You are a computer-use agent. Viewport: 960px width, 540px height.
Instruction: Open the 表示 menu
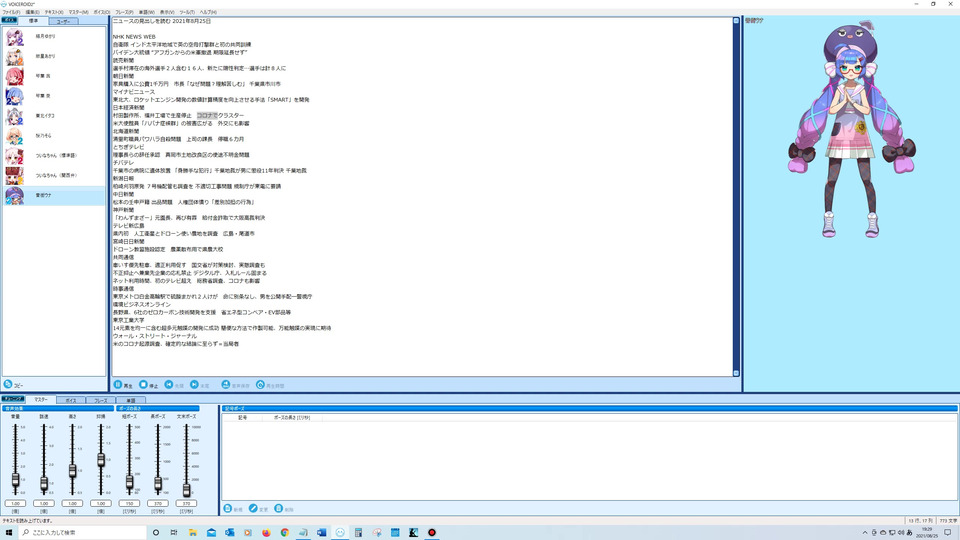coord(167,12)
